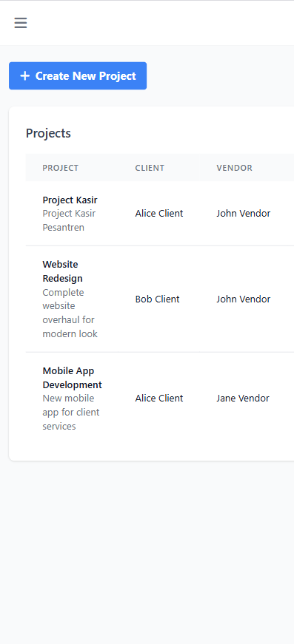Open the Website Redesign project title

tap(62, 271)
